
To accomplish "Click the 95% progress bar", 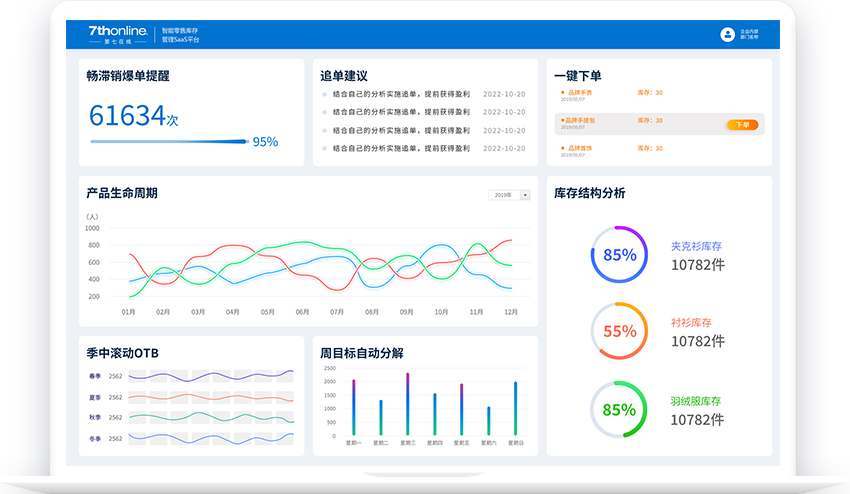I will click(x=168, y=142).
